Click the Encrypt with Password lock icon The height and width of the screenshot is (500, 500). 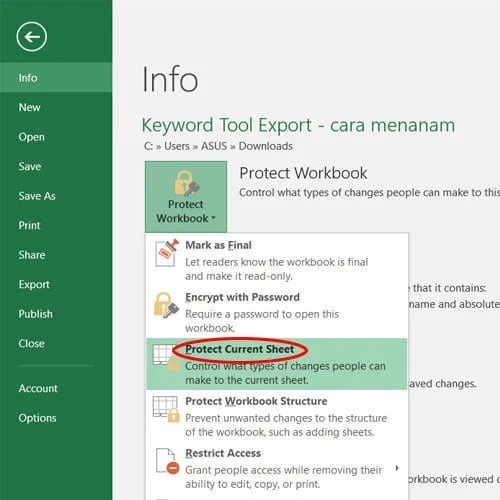[166, 305]
